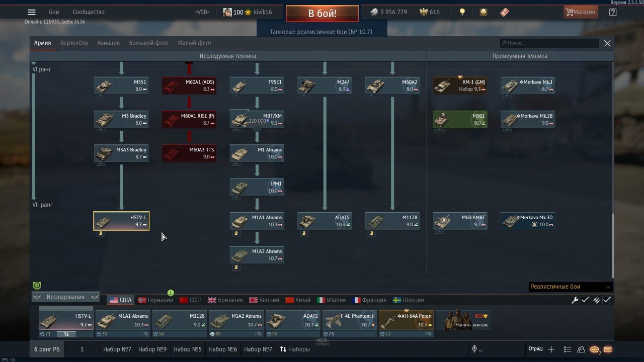Screen dimensions: 644x362
Task: Open the battle pass BP icon
Action: click(505, 12)
